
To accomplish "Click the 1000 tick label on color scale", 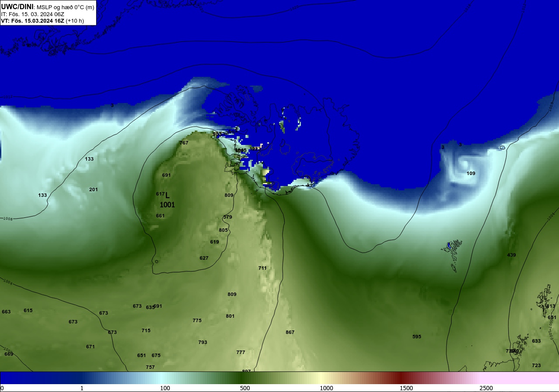I will coord(326,388).
